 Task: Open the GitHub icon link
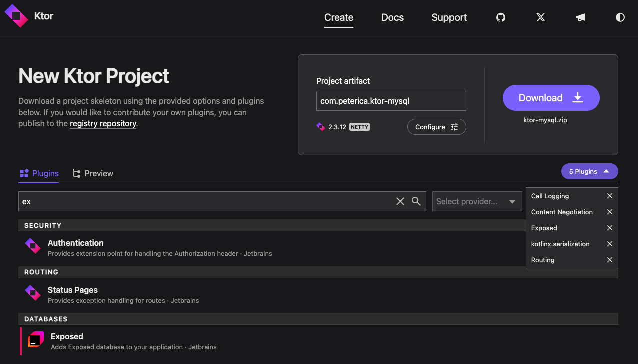(501, 17)
